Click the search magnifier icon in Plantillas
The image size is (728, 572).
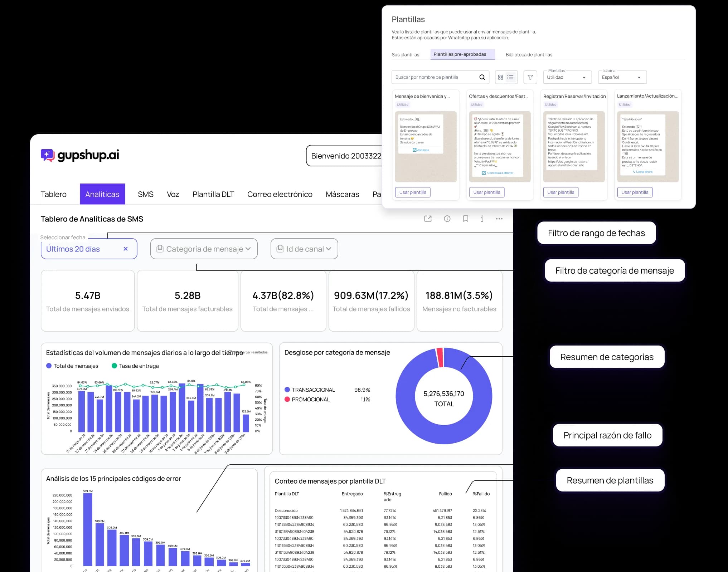(482, 77)
